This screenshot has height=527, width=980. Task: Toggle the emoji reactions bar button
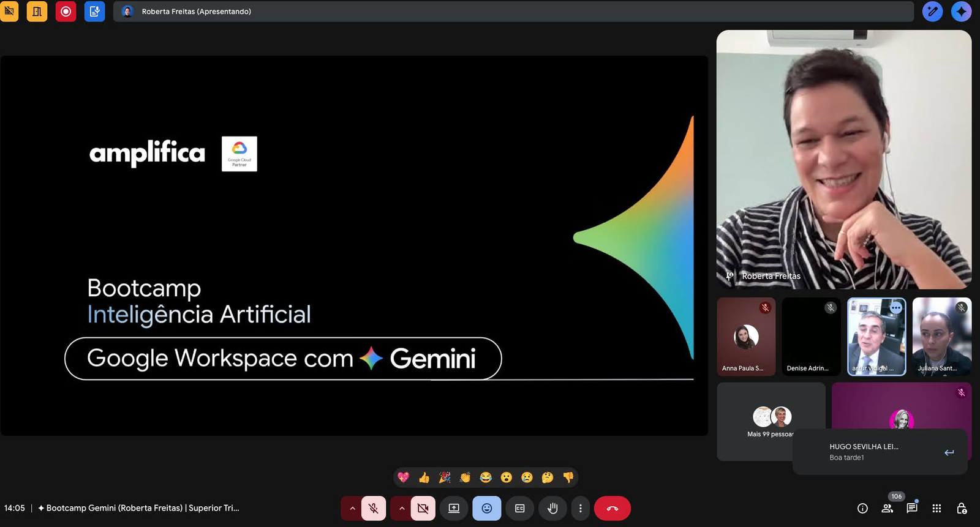coord(487,509)
